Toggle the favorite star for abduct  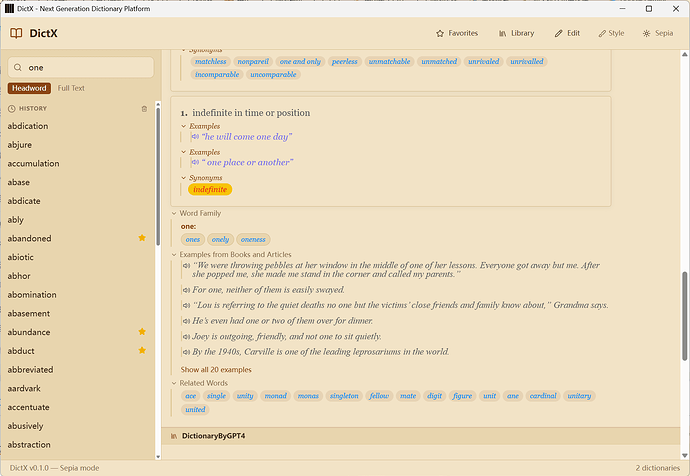click(x=142, y=351)
